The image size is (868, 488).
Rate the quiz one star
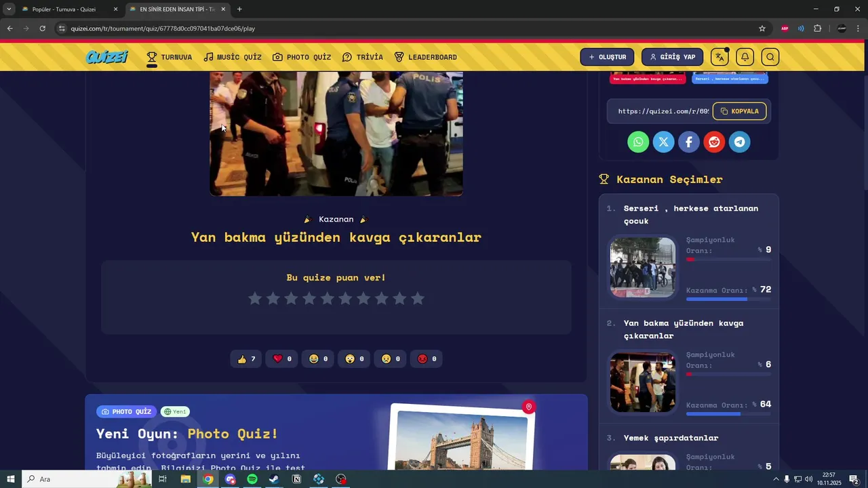point(255,298)
